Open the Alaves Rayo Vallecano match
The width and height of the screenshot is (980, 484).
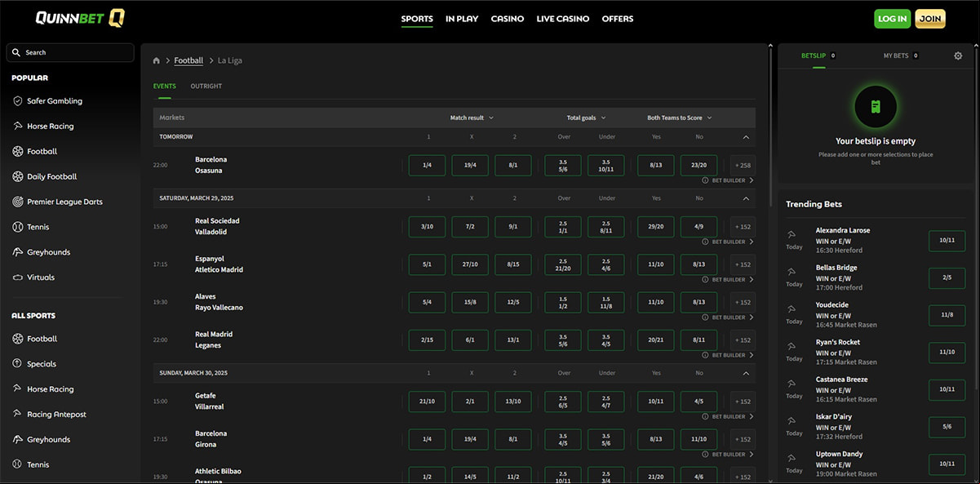point(219,302)
